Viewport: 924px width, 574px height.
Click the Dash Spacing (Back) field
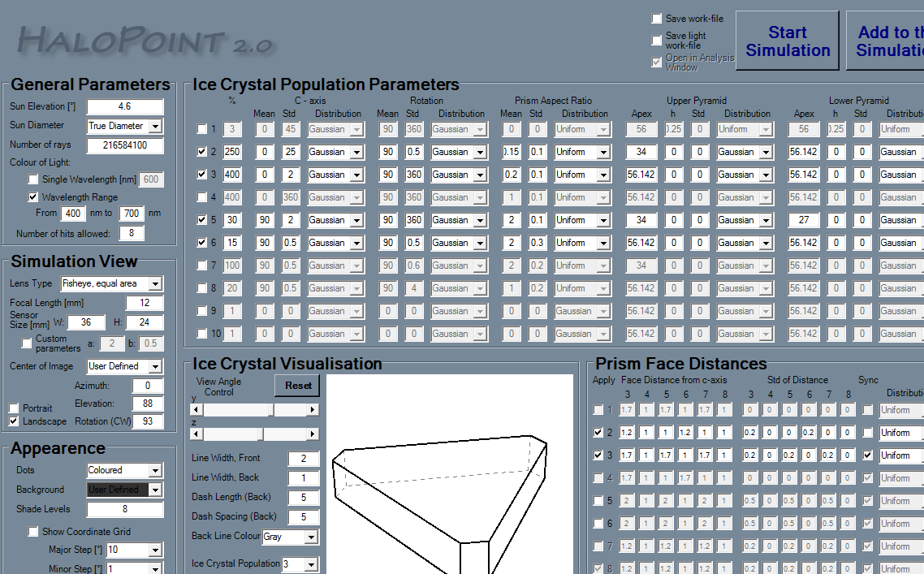coord(304,517)
